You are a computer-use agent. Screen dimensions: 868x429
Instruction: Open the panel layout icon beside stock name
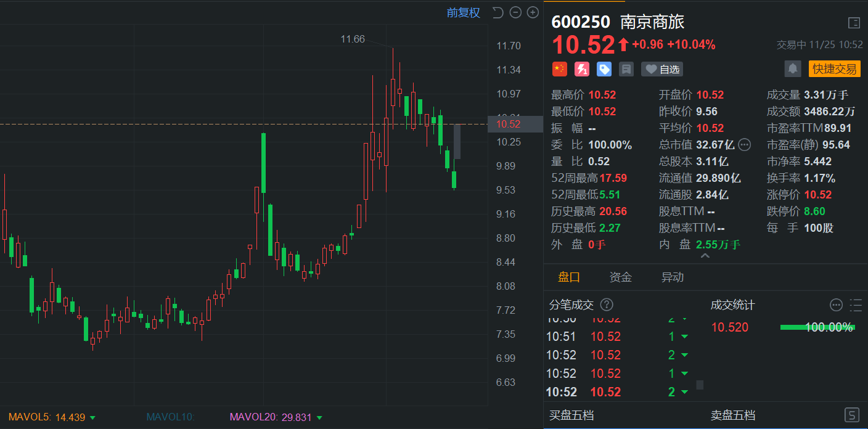point(854,23)
